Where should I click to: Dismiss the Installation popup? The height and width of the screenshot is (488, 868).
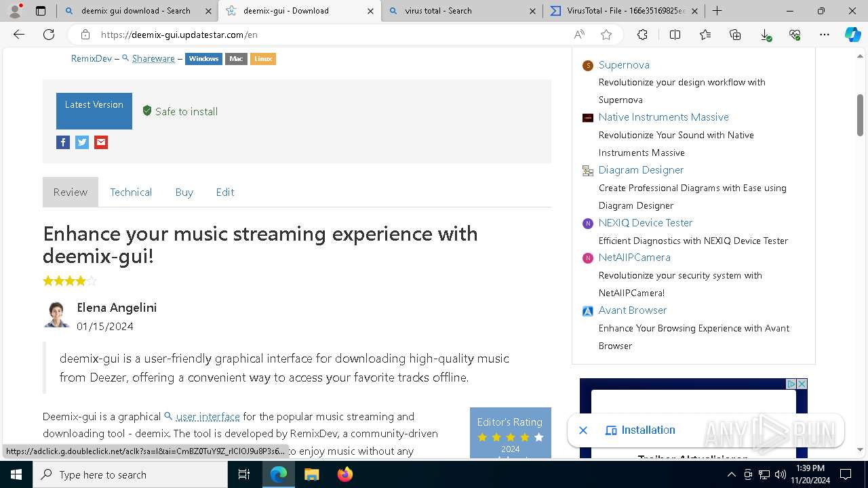click(x=583, y=430)
